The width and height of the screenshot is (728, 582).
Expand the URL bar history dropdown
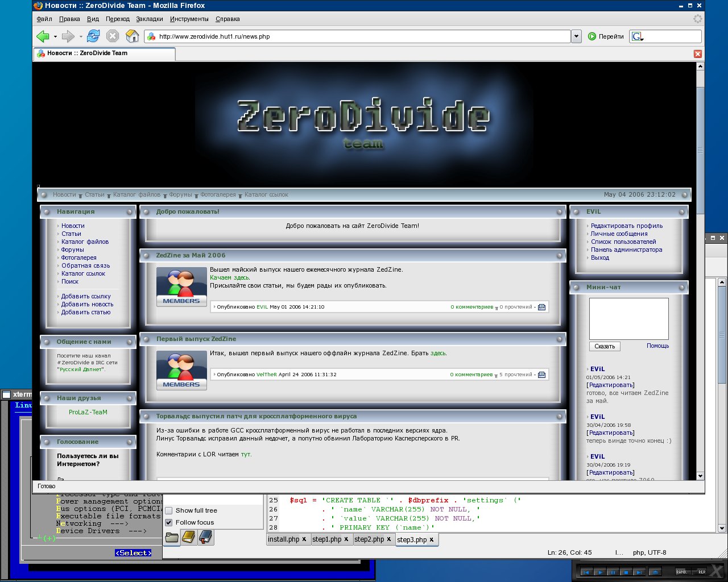coord(576,36)
